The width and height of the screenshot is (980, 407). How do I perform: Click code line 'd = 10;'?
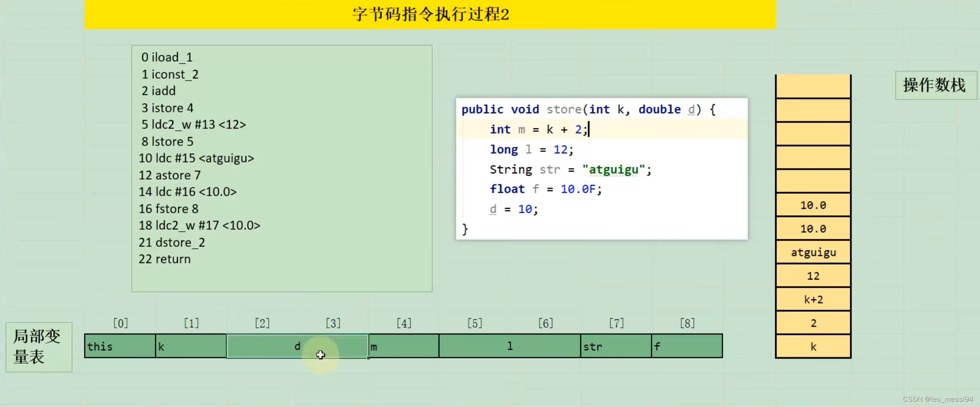tap(514, 209)
